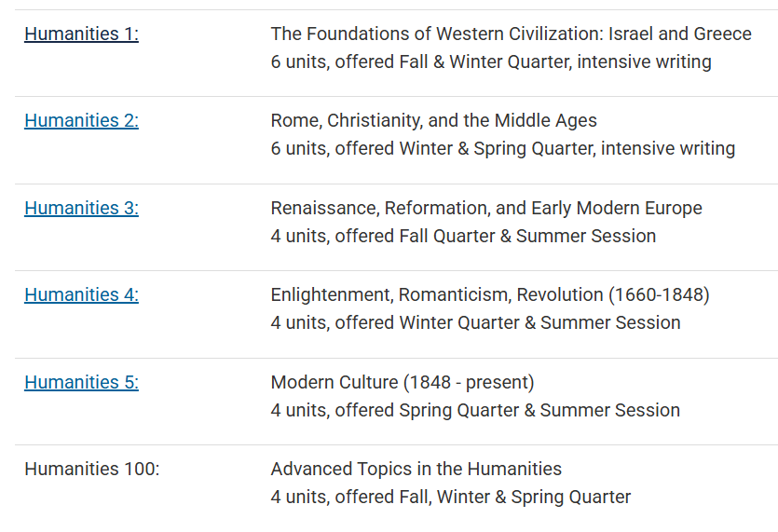The width and height of the screenshot is (778, 532).
Task: Click the Fall & Winter Quarter offering line
Action: 491,62
